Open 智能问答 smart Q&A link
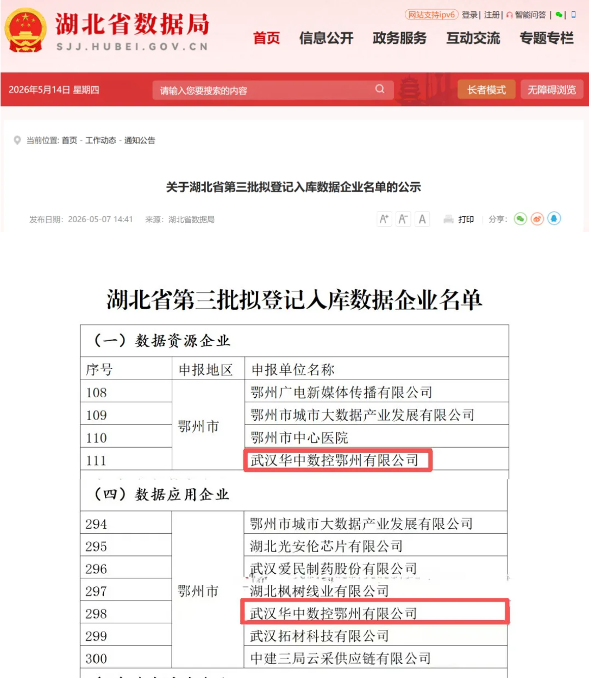The width and height of the screenshot is (589, 700). coord(530,15)
